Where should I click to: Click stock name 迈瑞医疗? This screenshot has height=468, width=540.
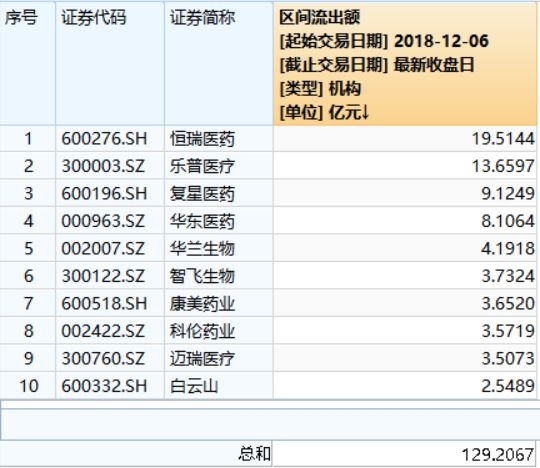[x=202, y=359]
